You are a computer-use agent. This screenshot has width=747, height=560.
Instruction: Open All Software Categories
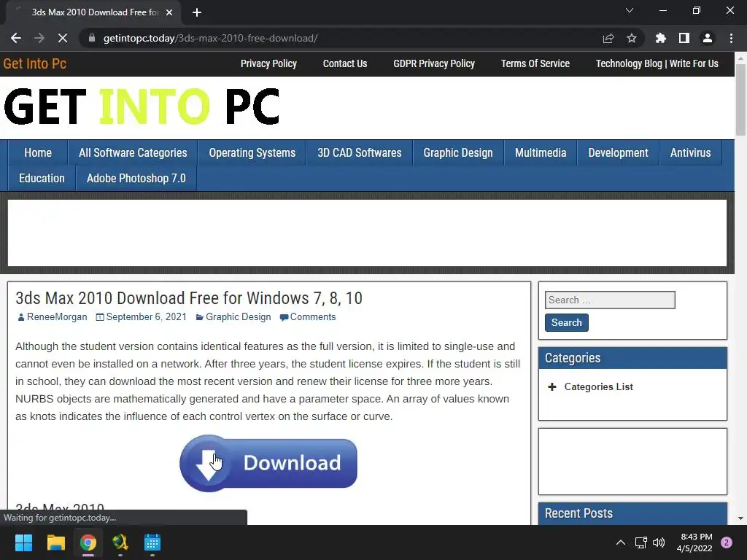(133, 153)
